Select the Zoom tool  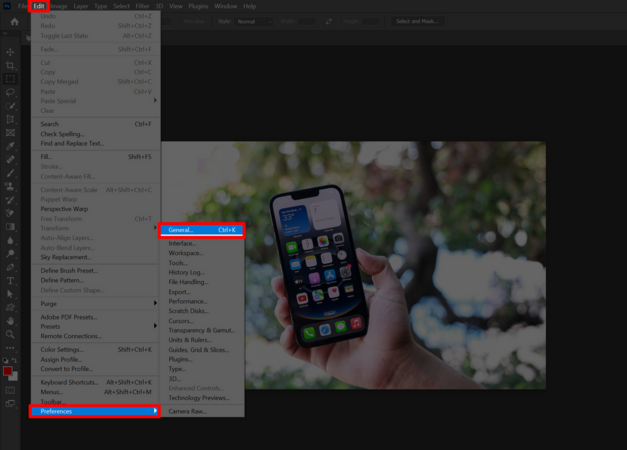(x=10, y=334)
